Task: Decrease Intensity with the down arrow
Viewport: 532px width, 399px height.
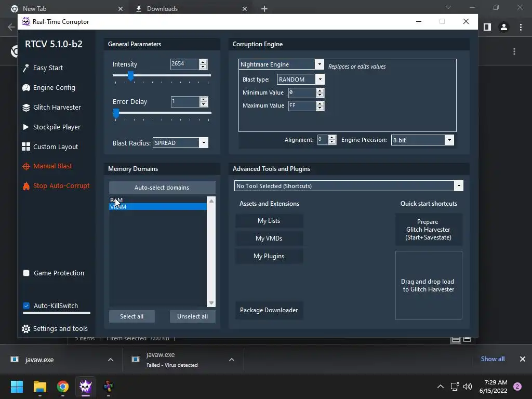Action: pyautogui.click(x=203, y=66)
